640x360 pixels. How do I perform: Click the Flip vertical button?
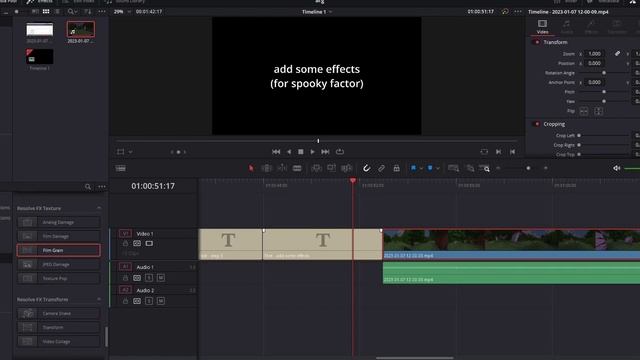(x=598, y=111)
